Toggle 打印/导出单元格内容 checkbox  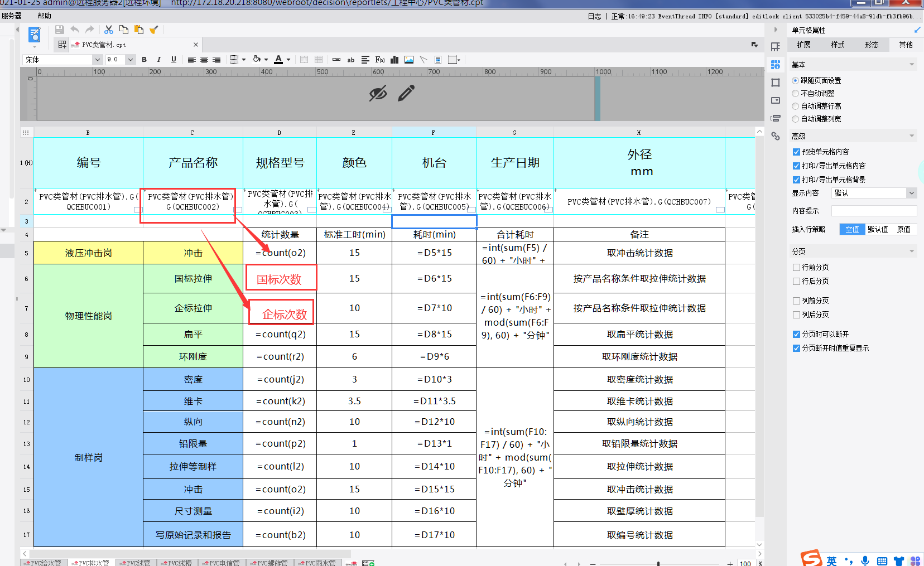coord(796,166)
